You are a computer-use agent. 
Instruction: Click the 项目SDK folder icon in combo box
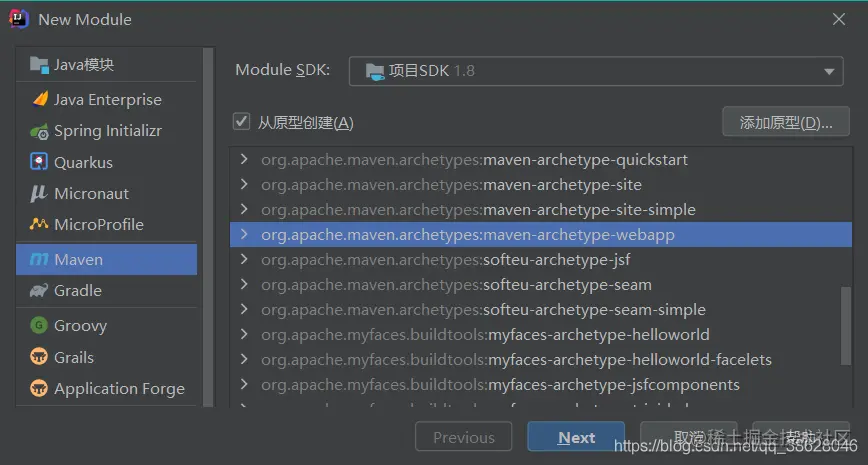coord(375,71)
